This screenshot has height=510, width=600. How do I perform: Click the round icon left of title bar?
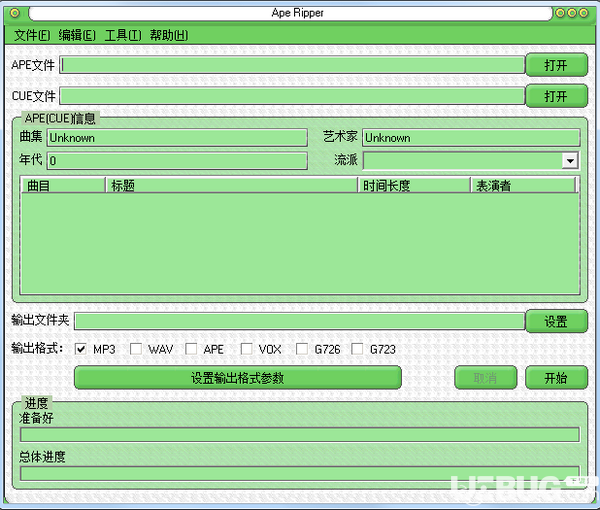15,13
